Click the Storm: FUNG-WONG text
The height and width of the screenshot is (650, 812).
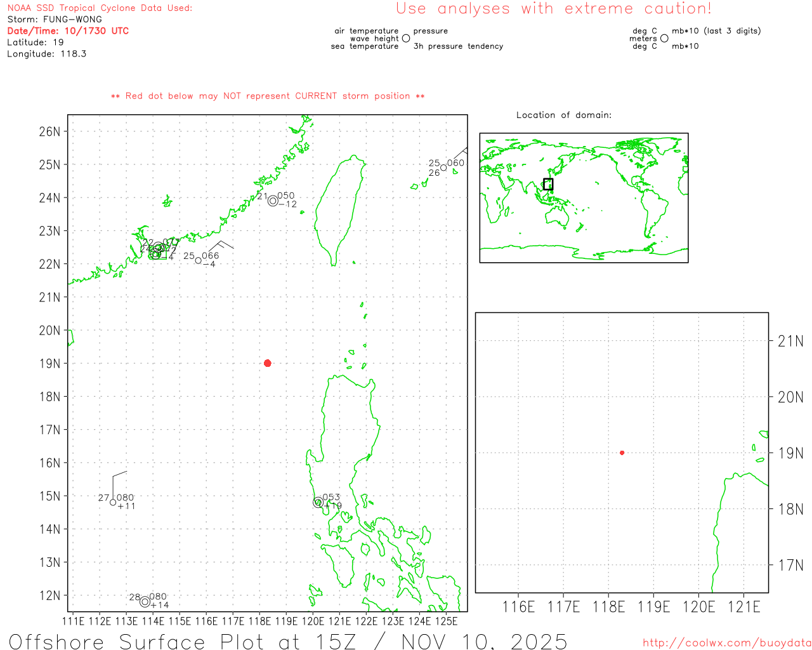pos(55,19)
